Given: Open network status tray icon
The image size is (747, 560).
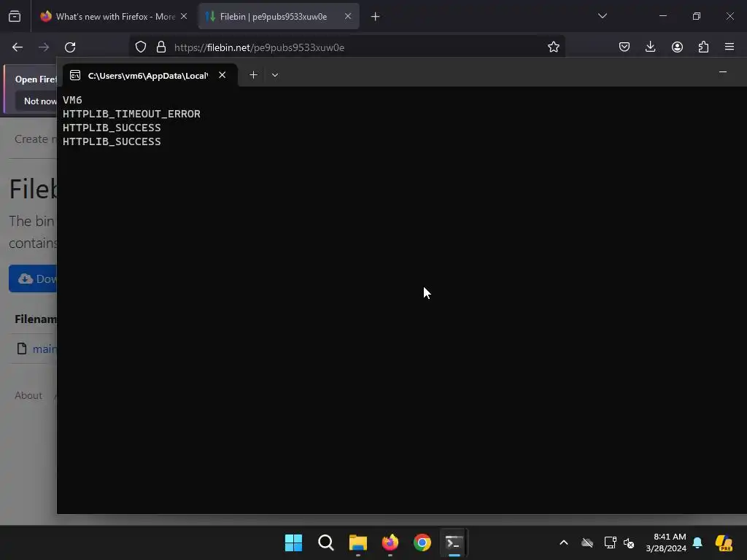Looking at the screenshot, I should coord(610,542).
